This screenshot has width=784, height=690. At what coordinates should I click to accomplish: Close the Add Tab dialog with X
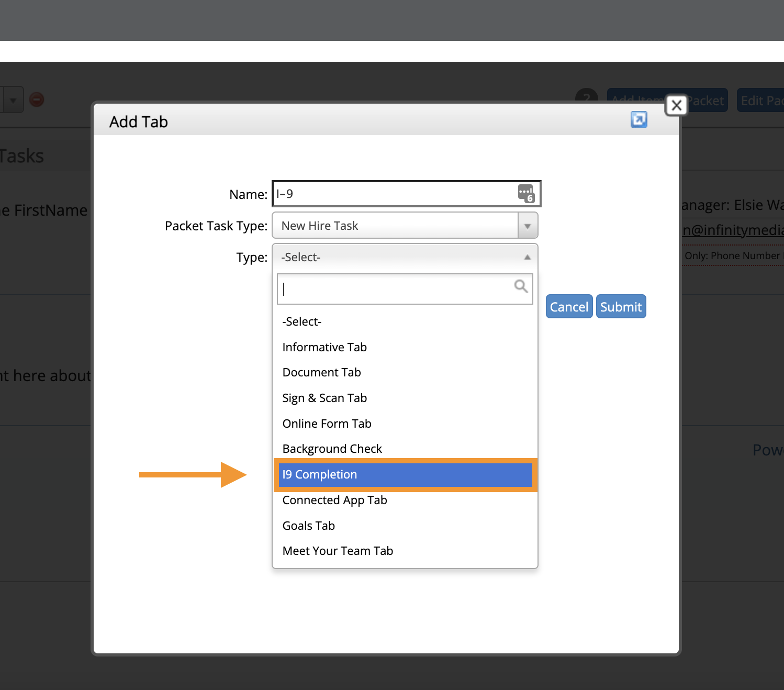coord(676,106)
